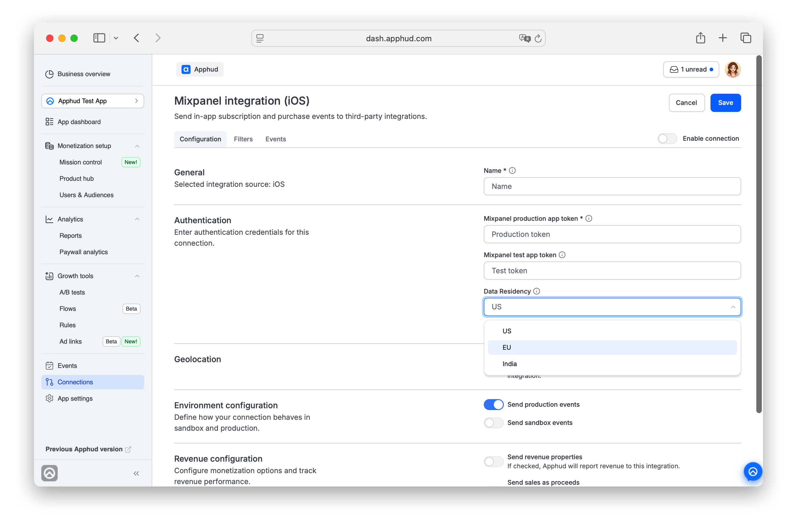Viewport: 797px width, 532px height.
Task: Collapse sidebar with double chevron icon
Action: pyautogui.click(x=136, y=473)
